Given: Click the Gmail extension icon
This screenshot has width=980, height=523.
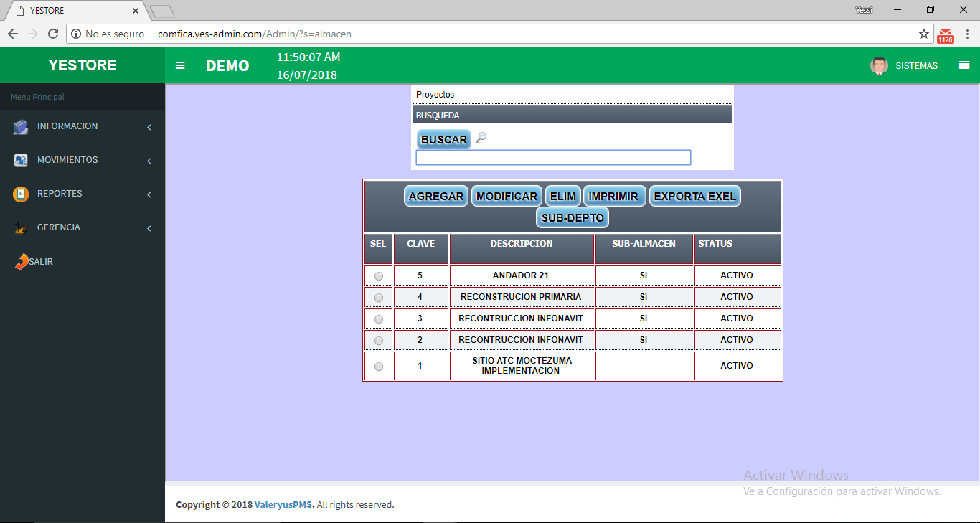Looking at the screenshot, I should (x=946, y=34).
